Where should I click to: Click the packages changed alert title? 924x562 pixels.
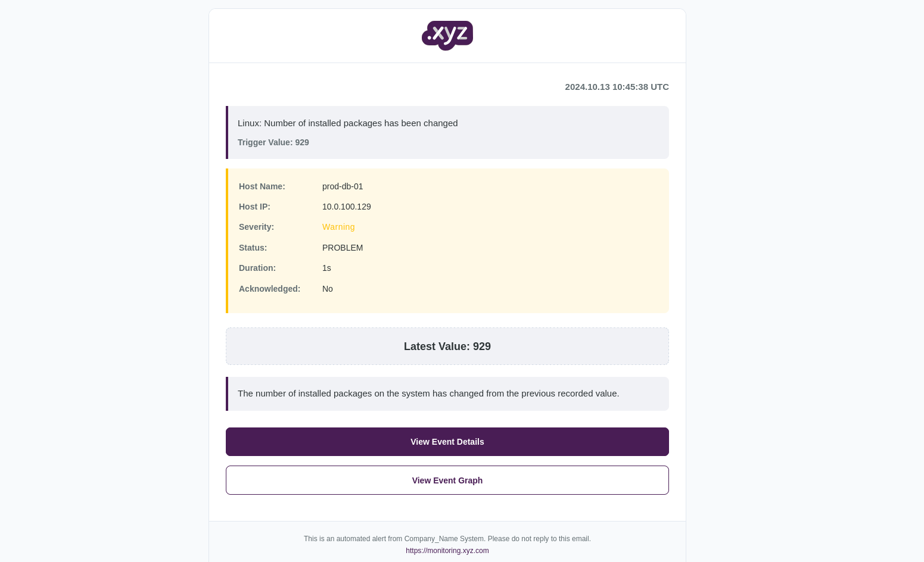click(348, 123)
